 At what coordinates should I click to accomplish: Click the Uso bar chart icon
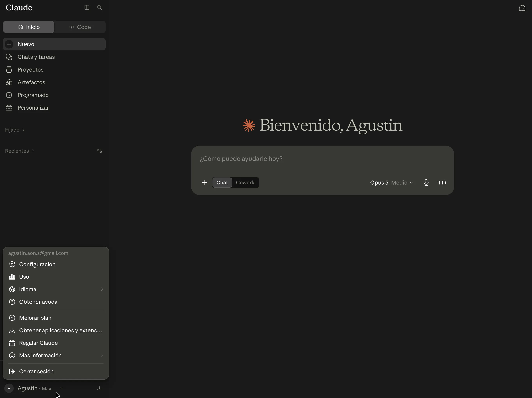[12, 277]
